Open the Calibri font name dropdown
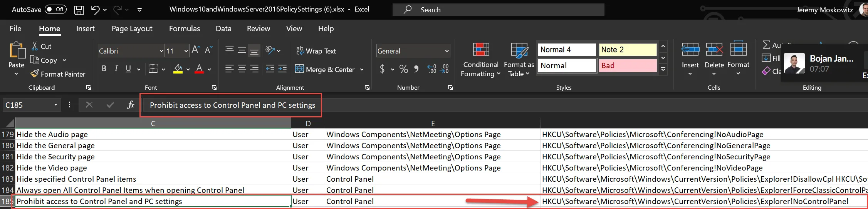The image size is (868, 209). (x=161, y=51)
